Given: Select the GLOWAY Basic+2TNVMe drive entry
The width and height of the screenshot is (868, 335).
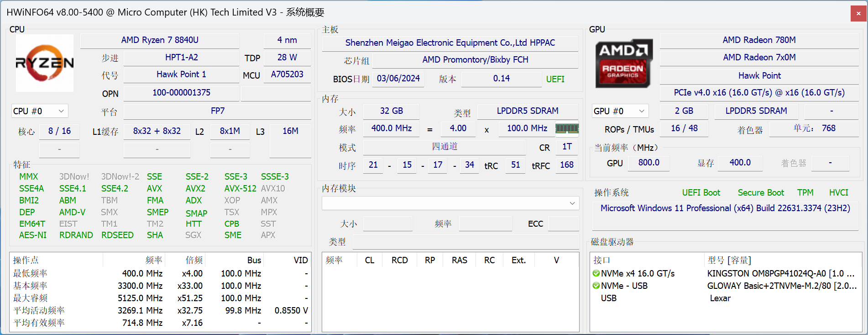Looking at the screenshot, I should [781, 286].
